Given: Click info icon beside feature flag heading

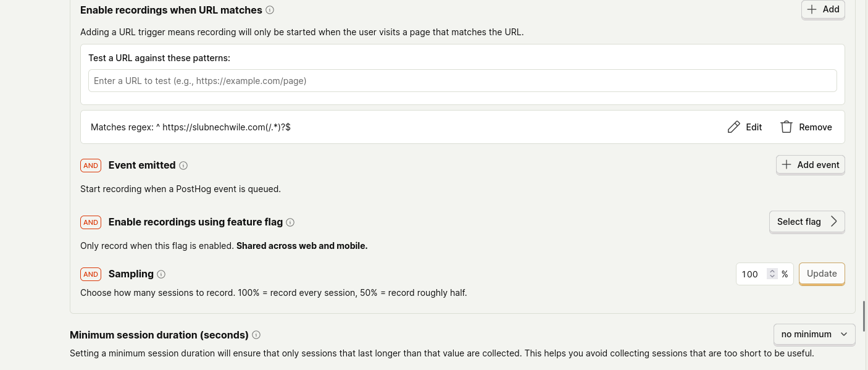Looking at the screenshot, I should 290,222.
